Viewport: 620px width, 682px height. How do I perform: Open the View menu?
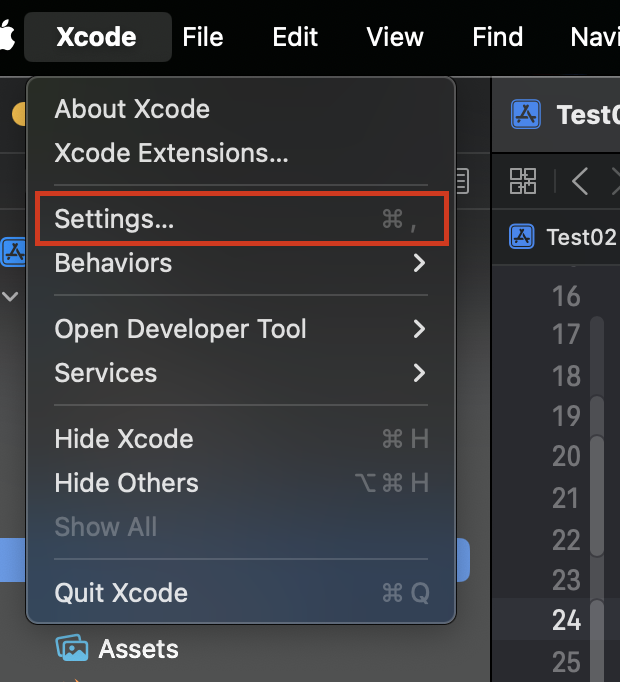395,37
